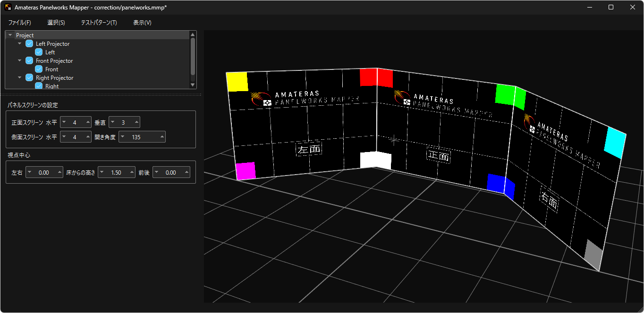644x313 pixels.
Task: Open the ファイル(F) menu
Action: coord(19,23)
